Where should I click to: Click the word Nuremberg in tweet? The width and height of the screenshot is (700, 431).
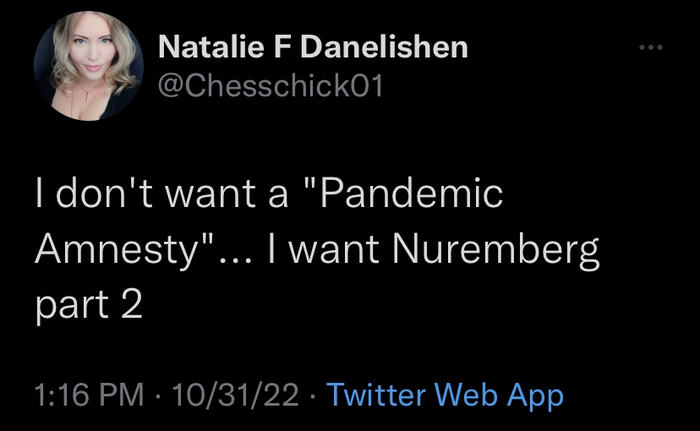496,251
